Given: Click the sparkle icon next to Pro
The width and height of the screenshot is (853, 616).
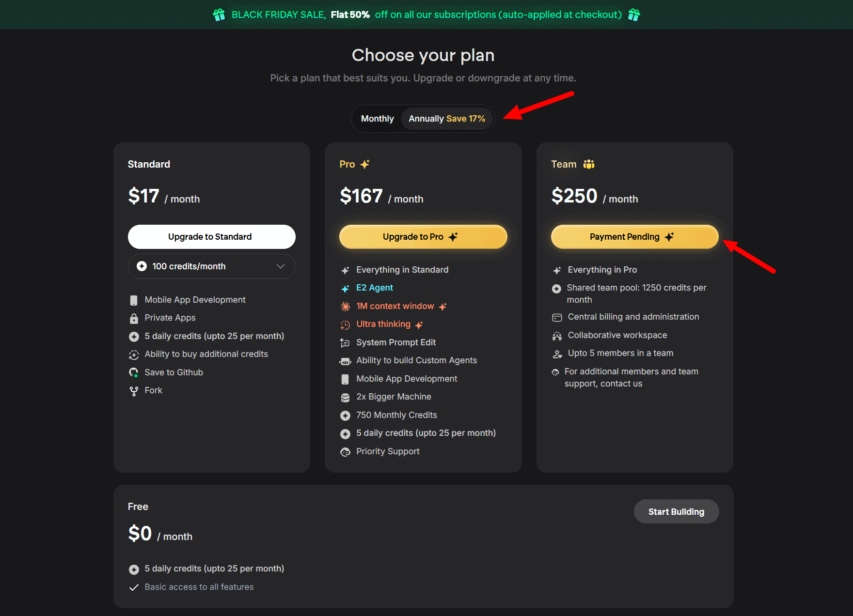Looking at the screenshot, I should point(366,164).
